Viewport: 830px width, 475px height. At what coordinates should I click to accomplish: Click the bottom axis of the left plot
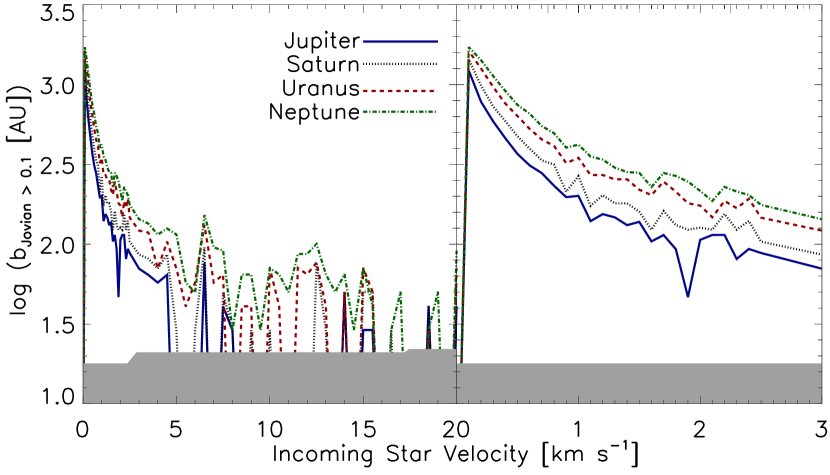[x=268, y=403]
